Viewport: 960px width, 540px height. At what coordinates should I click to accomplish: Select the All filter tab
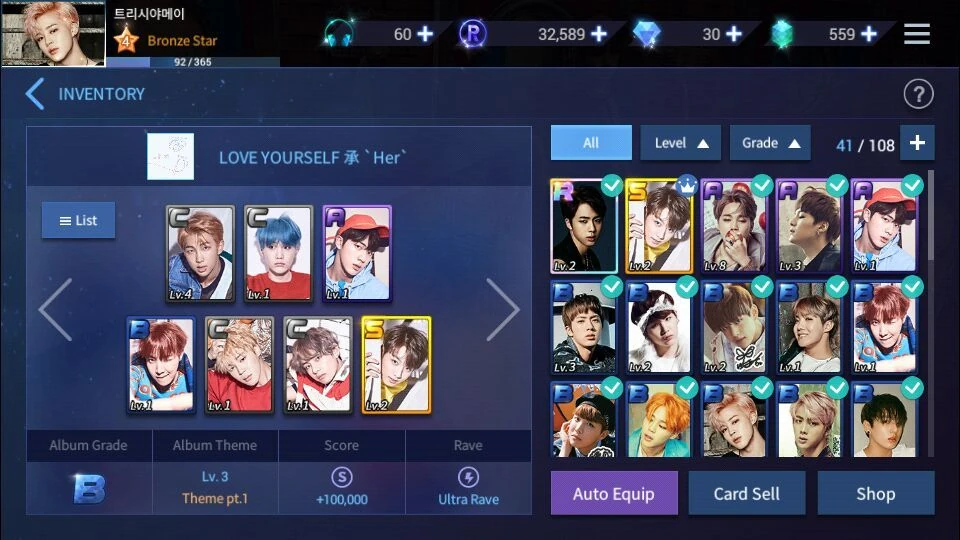(591, 143)
